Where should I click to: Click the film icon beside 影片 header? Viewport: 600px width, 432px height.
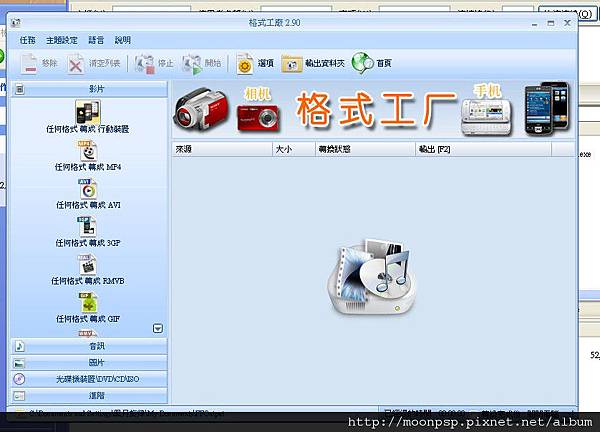click(x=20, y=89)
